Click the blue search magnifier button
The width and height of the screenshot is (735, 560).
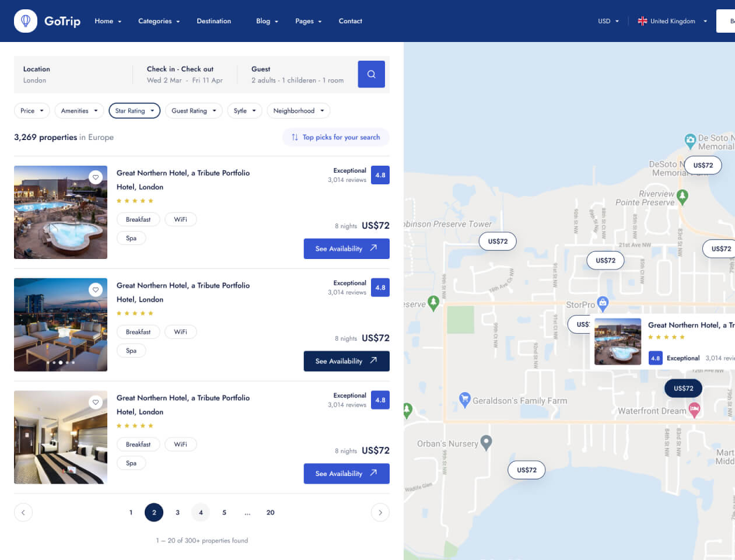371,74
